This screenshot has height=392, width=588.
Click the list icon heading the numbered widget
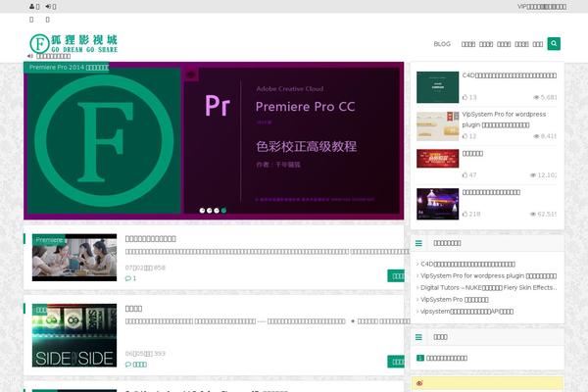click(x=418, y=337)
